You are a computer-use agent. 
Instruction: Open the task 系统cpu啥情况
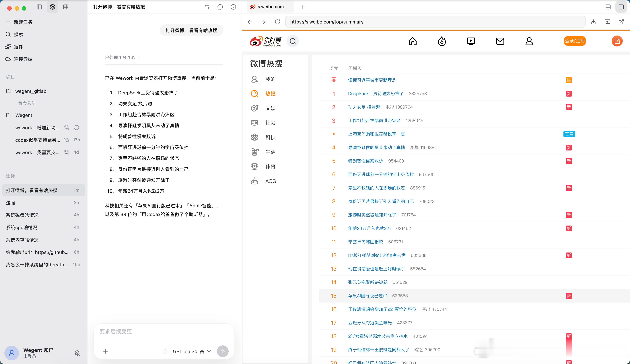44,227
